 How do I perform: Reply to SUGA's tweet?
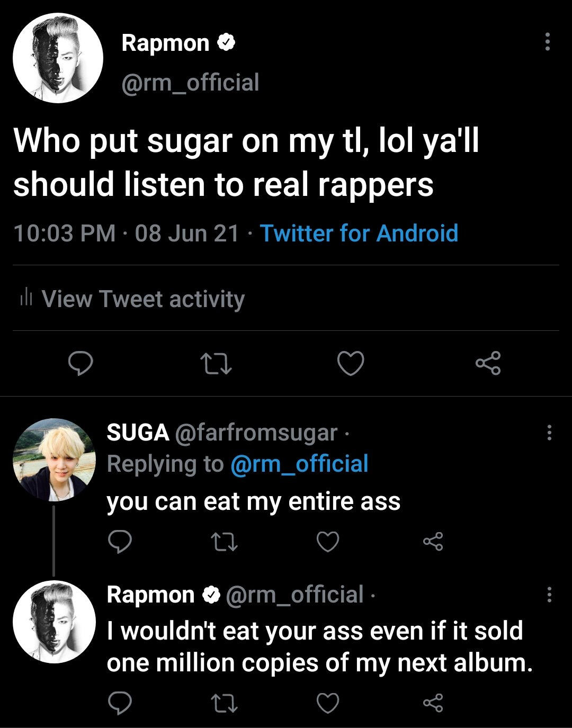[x=120, y=542]
